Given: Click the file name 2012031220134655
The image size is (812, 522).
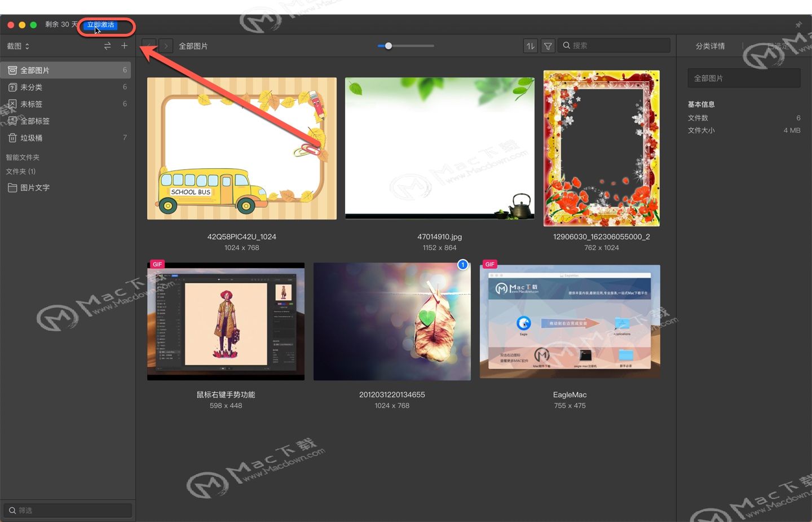Looking at the screenshot, I should coord(392,395).
